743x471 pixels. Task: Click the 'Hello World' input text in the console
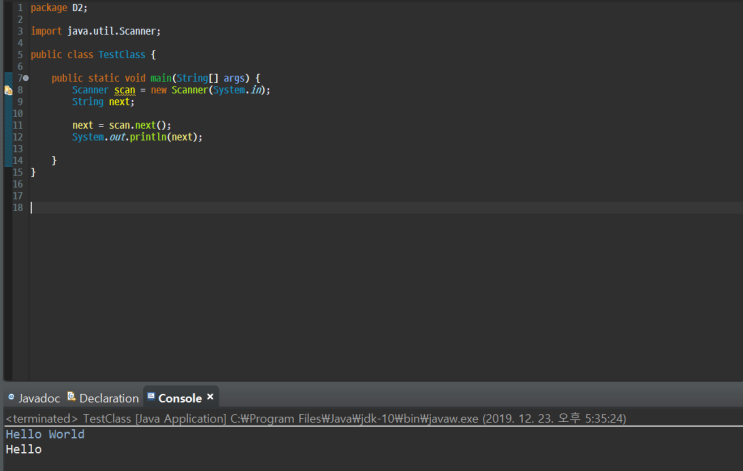pyautogui.click(x=45, y=435)
